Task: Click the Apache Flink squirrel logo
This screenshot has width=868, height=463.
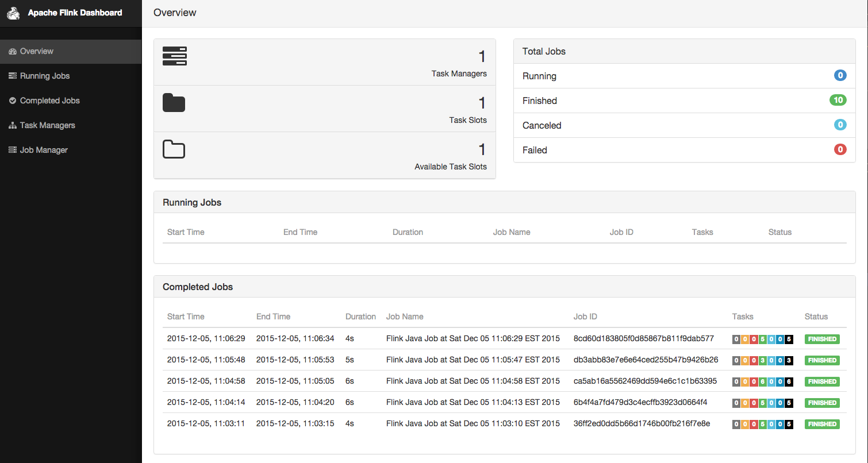Action: pos(13,13)
